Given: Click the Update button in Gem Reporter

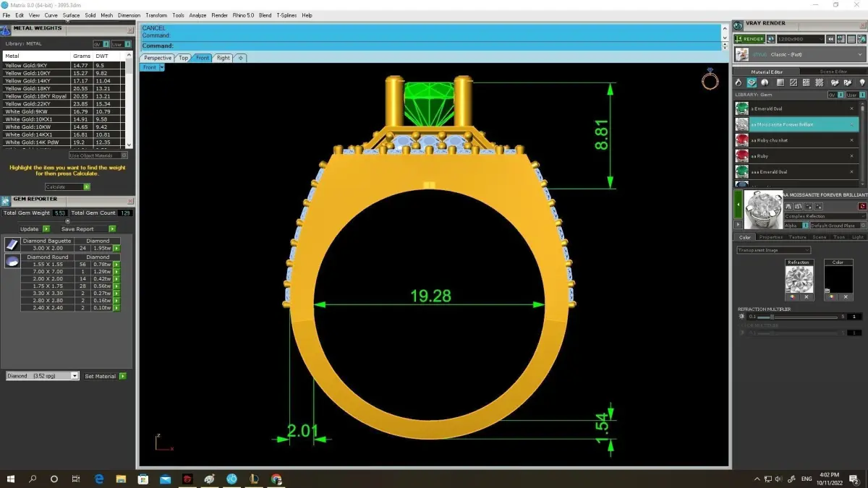Looking at the screenshot, I should tap(34, 229).
